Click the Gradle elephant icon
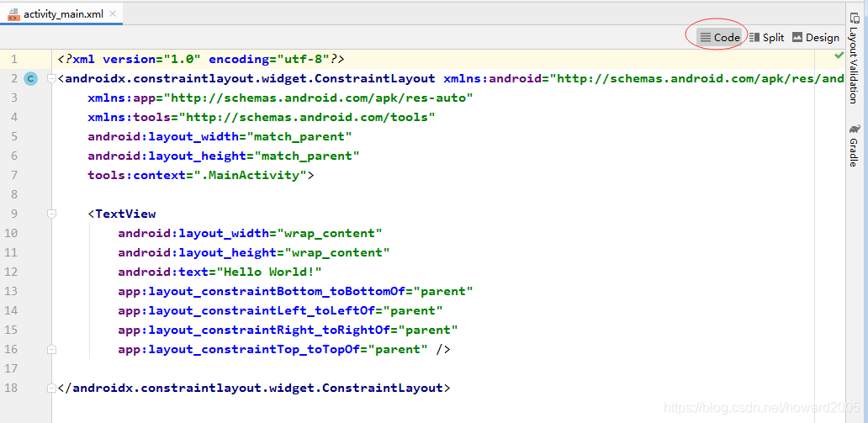The image size is (868, 423). click(x=855, y=130)
